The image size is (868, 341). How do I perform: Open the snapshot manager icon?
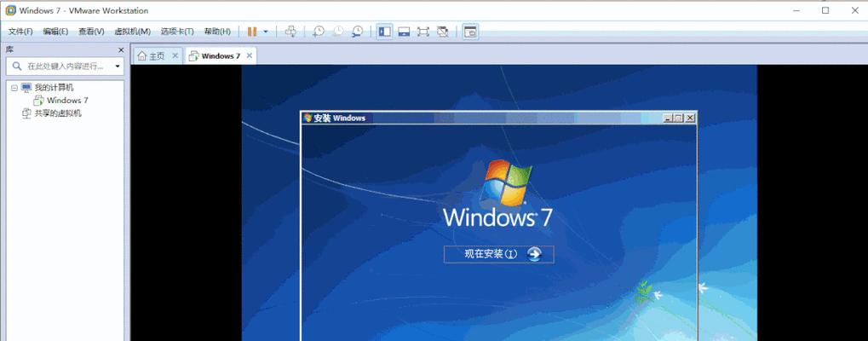point(358,32)
